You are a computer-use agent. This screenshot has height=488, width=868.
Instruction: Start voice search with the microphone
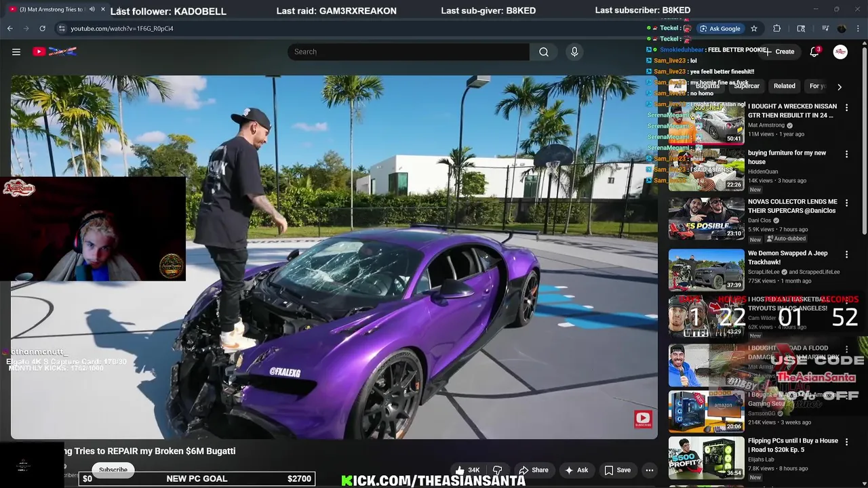click(574, 52)
